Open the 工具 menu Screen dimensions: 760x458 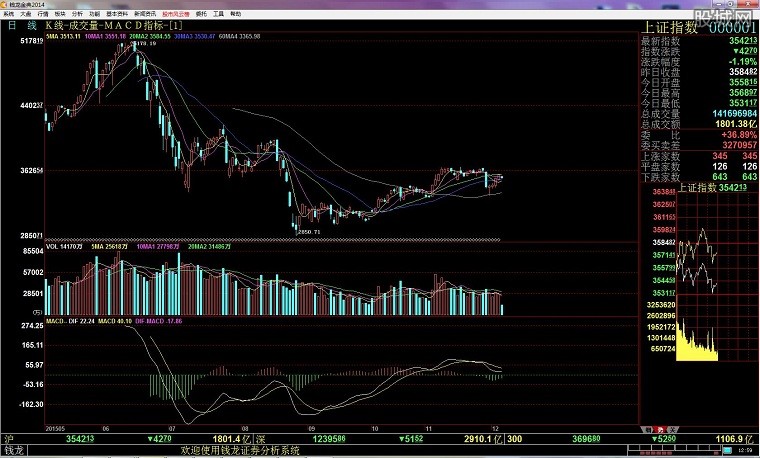(217, 15)
